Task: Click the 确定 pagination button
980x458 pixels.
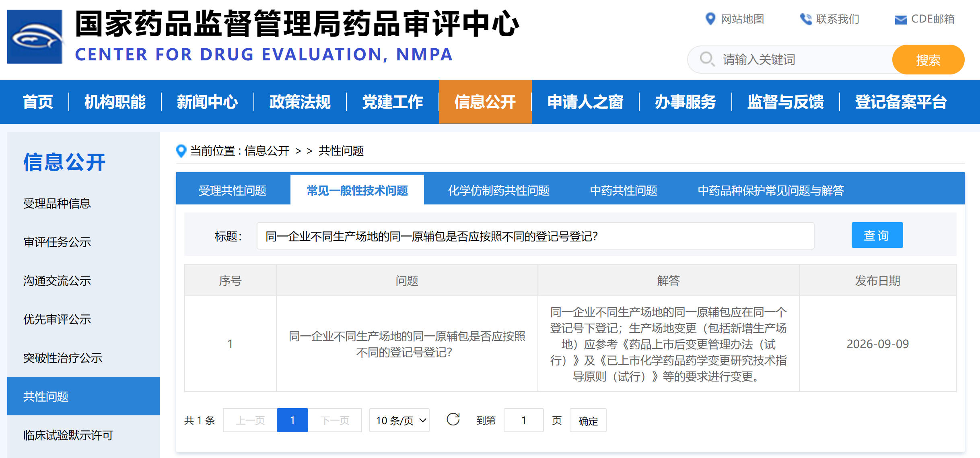Action: tap(588, 420)
